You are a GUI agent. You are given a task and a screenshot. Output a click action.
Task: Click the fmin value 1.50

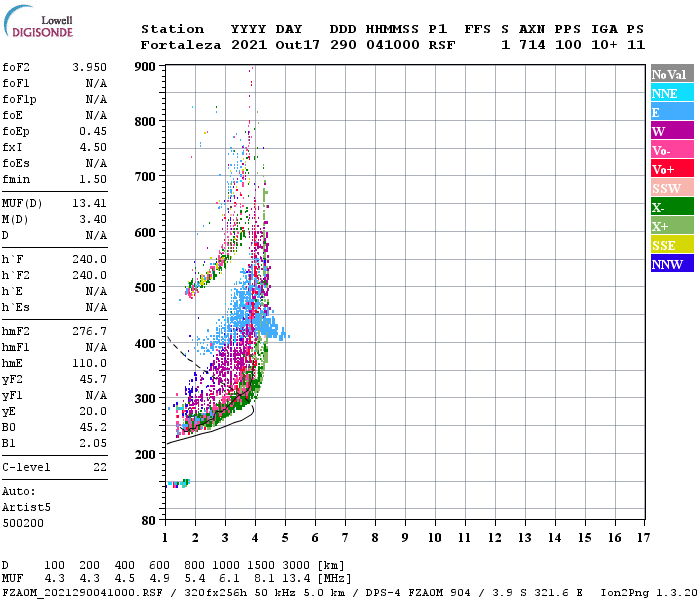click(x=93, y=179)
